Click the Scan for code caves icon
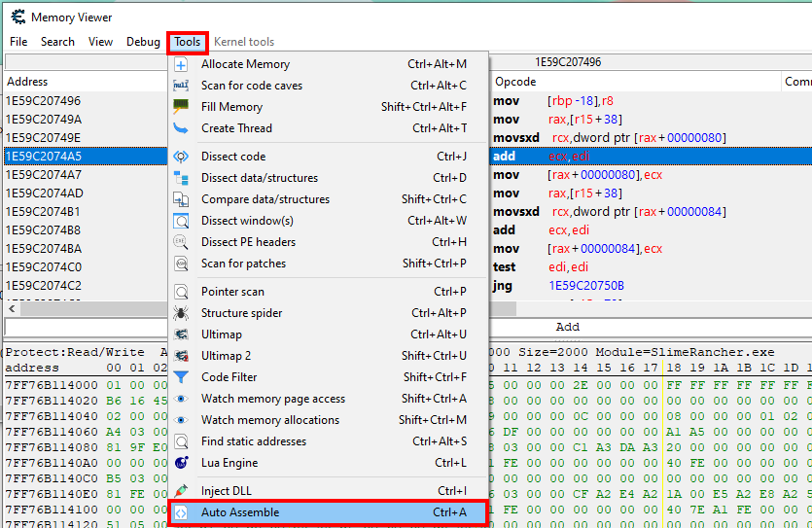The height and width of the screenshot is (528, 812). coord(181,86)
